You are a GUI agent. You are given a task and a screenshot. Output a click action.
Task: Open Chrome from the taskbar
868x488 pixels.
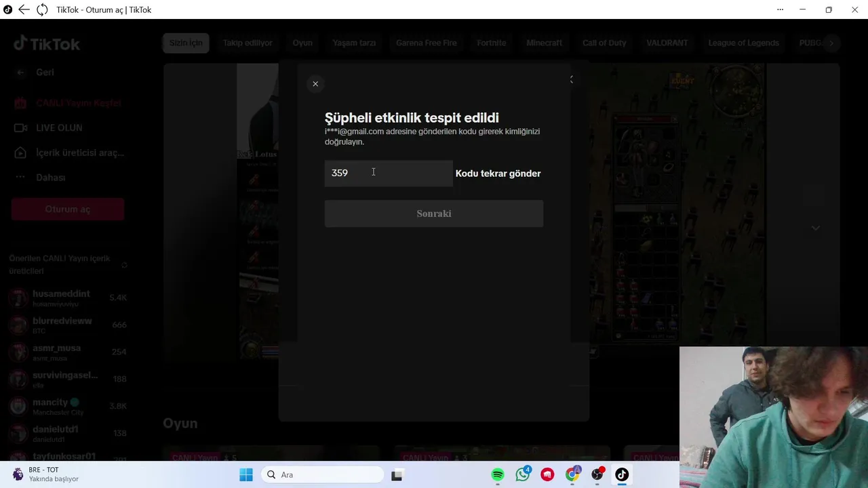(573, 474)
